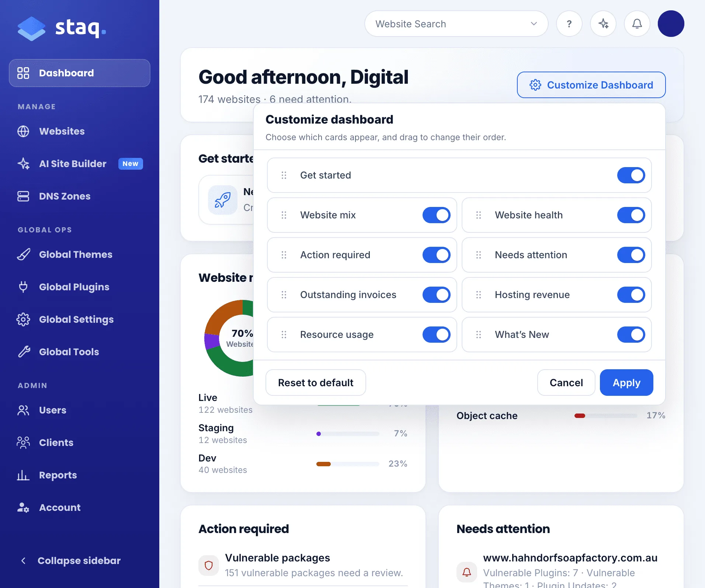The width and height of the screenshot is (705, 588).
Task: Turn off the Website health switch
Action: point(631,215)
